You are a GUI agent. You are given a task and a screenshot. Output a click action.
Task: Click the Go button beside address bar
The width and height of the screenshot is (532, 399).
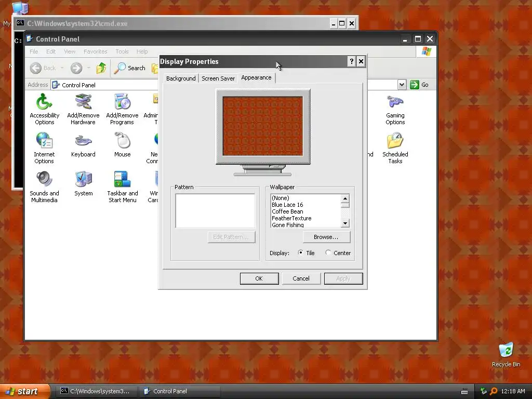419,85
